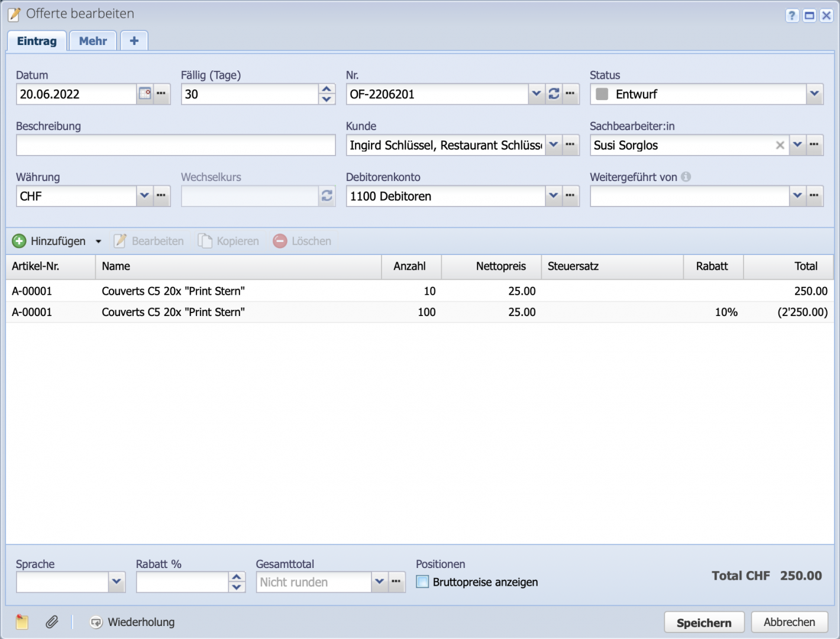Add a new tab with the plus tab

[134, 40]
